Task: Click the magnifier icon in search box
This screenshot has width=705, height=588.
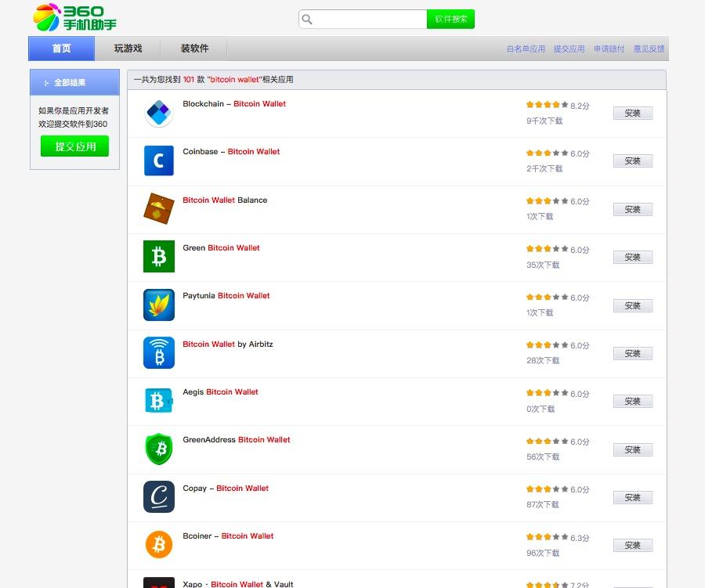Action: coord(307,19)
